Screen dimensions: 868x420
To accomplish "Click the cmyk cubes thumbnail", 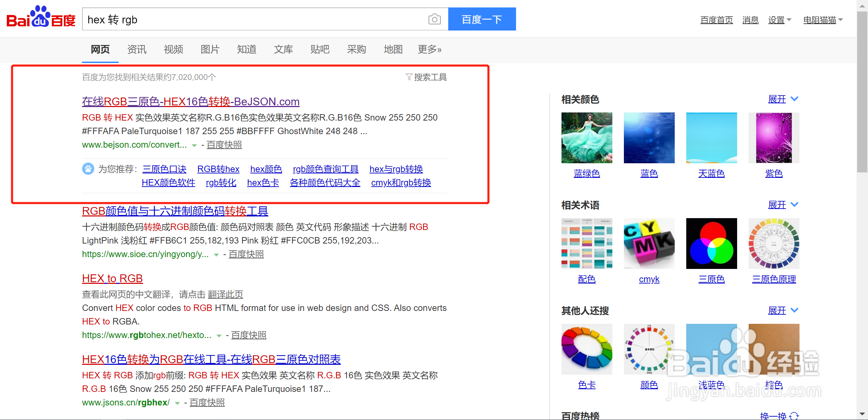I will [649, 244].
